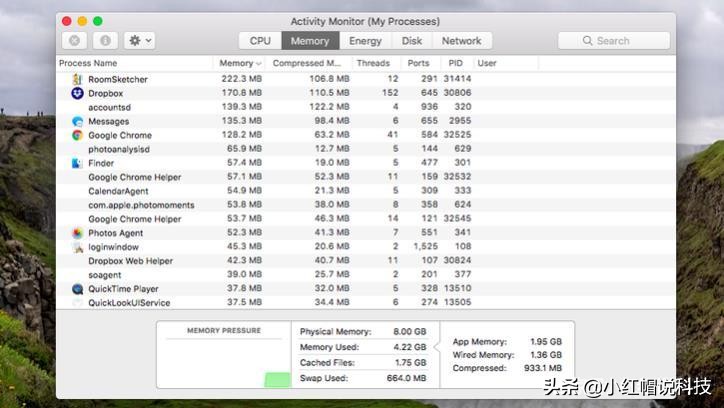Click the Memory Used 4.22 GB value
This screenshot has height=408, width=724.
410,347
